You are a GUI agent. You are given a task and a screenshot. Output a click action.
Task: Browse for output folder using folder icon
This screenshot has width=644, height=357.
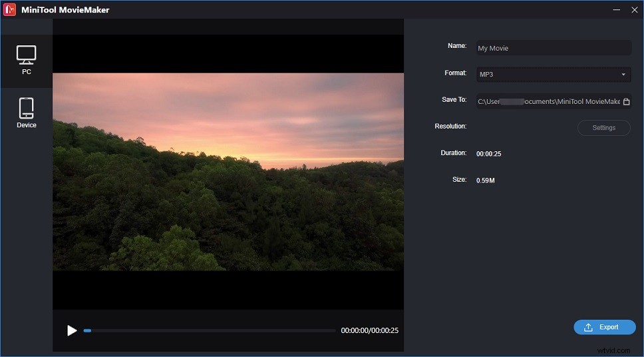[626, 102]
